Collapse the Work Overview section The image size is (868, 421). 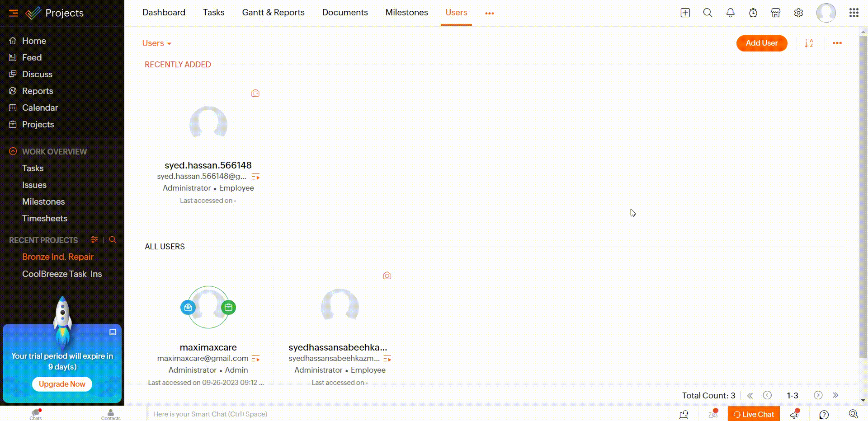tap(13, 151)
